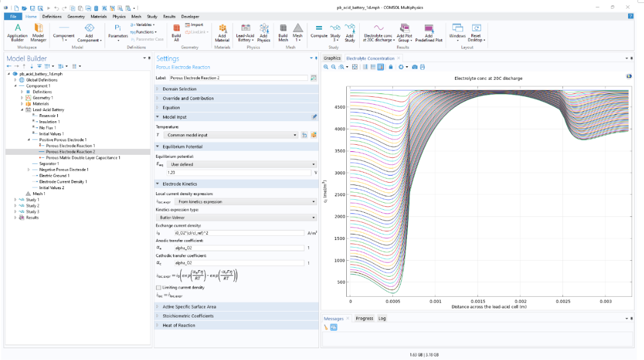This screenshot has height=360, width=644.
Task: Open the Kinetics expression type Butler-Volmer dropdown
Action: click(236, 218)
